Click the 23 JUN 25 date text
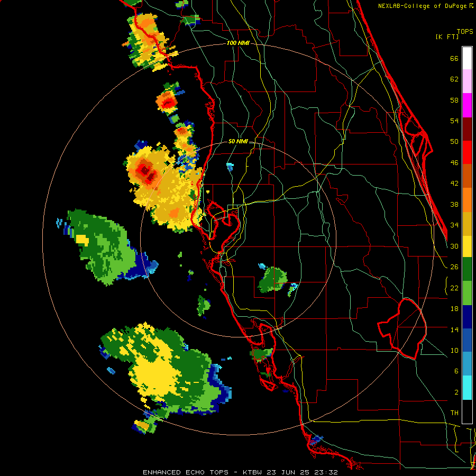Viewport: 476px width, 476px height. pyautogui.click(x=288, y=472)
